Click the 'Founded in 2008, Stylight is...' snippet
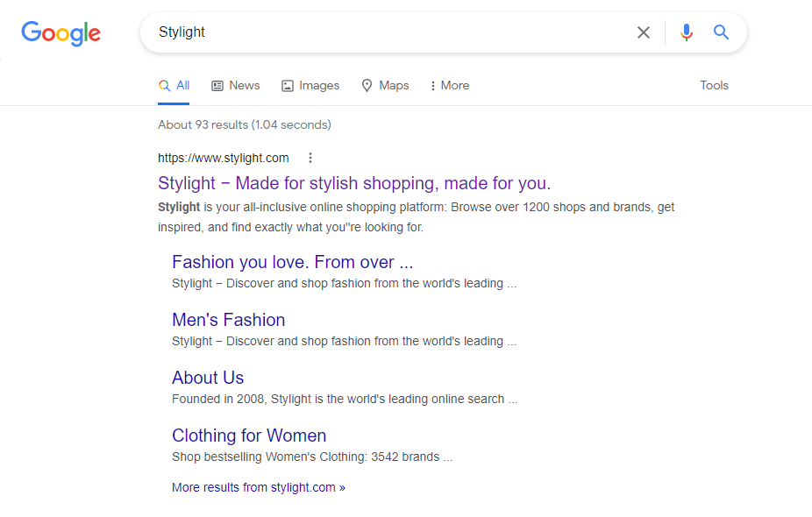 (345, 399)
